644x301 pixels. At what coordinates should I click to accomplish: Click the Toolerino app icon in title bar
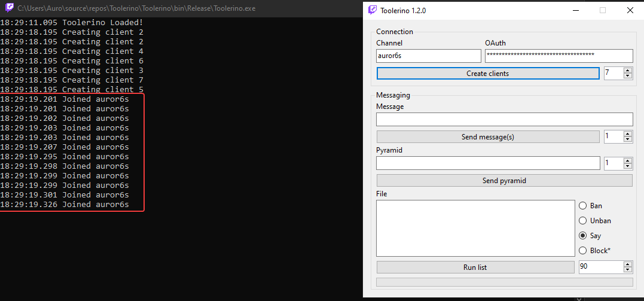(372, 10)
